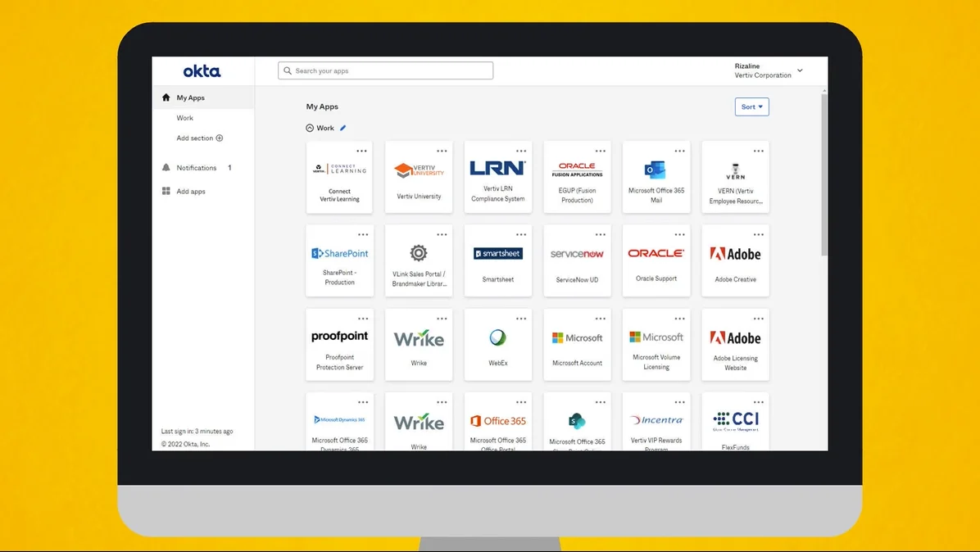Viewport: 980px width, 552px height.
Task: Collapse the Work section chevron
Action: click(x=310, y=128)
